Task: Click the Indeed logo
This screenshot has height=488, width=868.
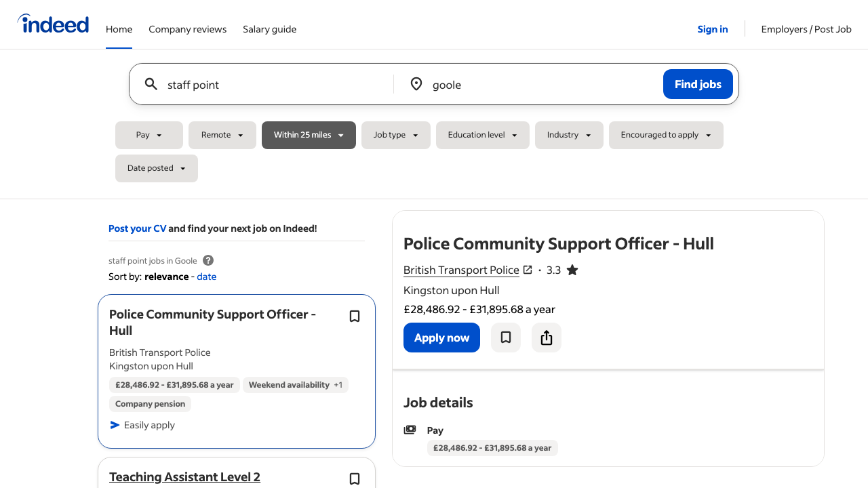Action: (x=53, y=24)
